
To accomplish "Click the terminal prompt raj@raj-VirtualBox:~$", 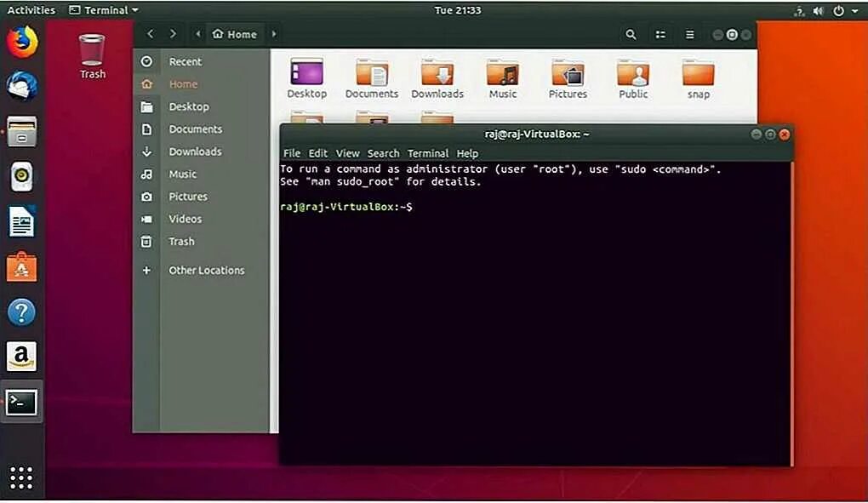I will pos(346,207).
